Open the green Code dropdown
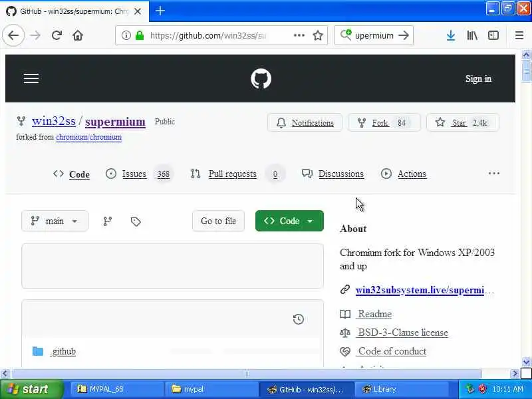 (x=289, y=221)
